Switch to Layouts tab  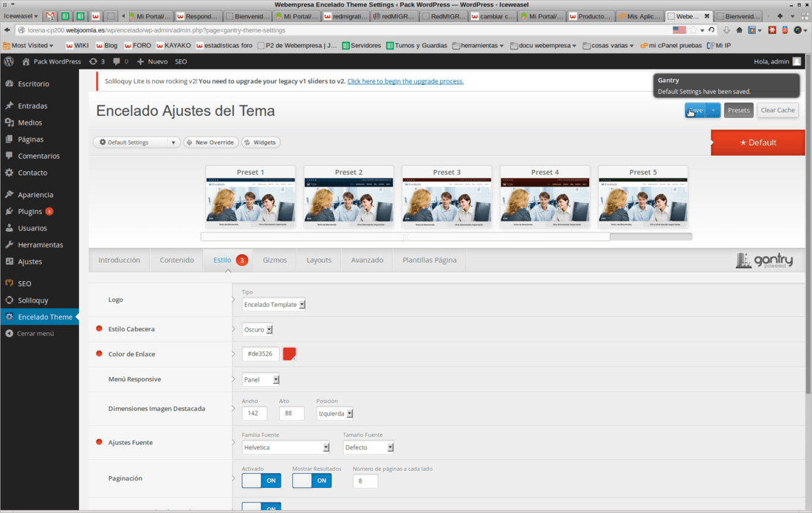coord(318,260)
